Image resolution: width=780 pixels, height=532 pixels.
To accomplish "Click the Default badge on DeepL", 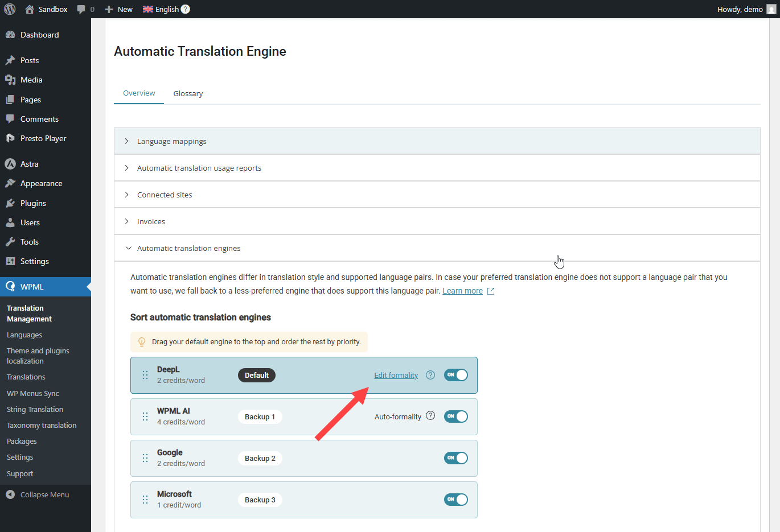I will 257,375.
